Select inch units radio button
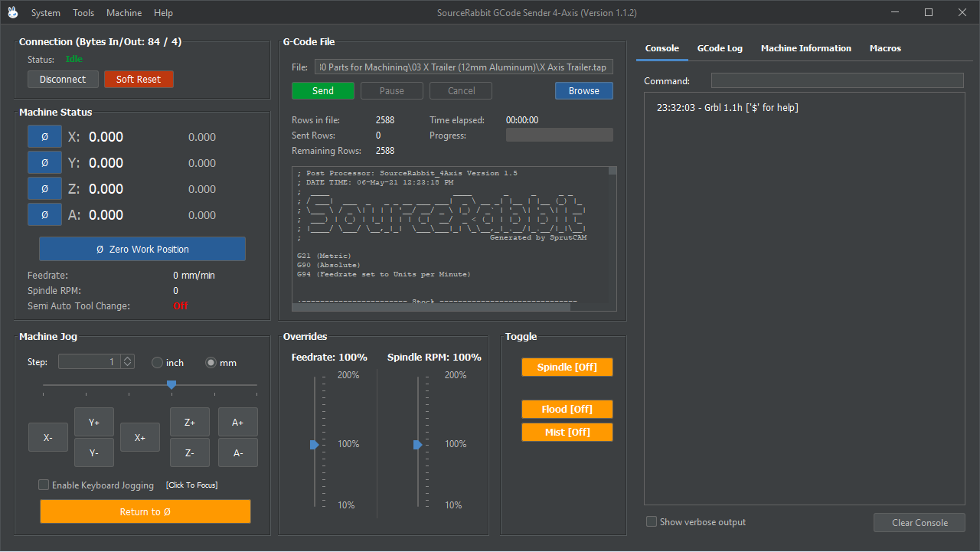Image resolution: width=980 pixels, height=552 pixels. click(x=157, y=363)
